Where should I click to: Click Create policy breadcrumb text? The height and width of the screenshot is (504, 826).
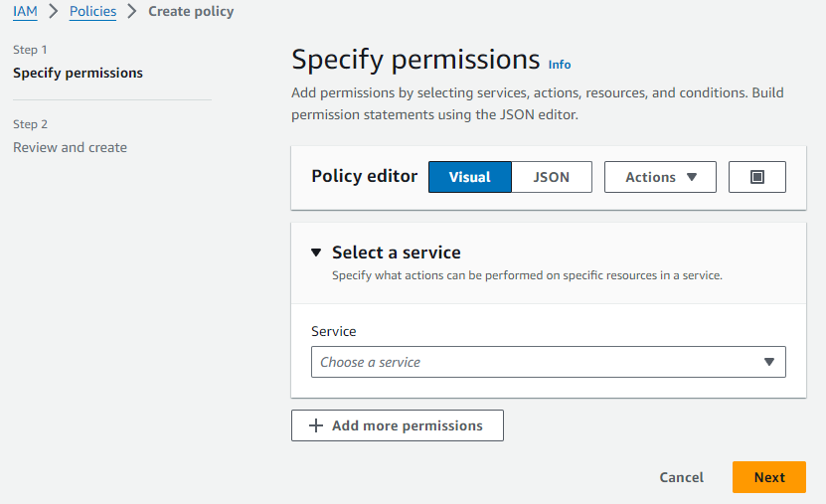pyautogui.click(x=191, y=12)
